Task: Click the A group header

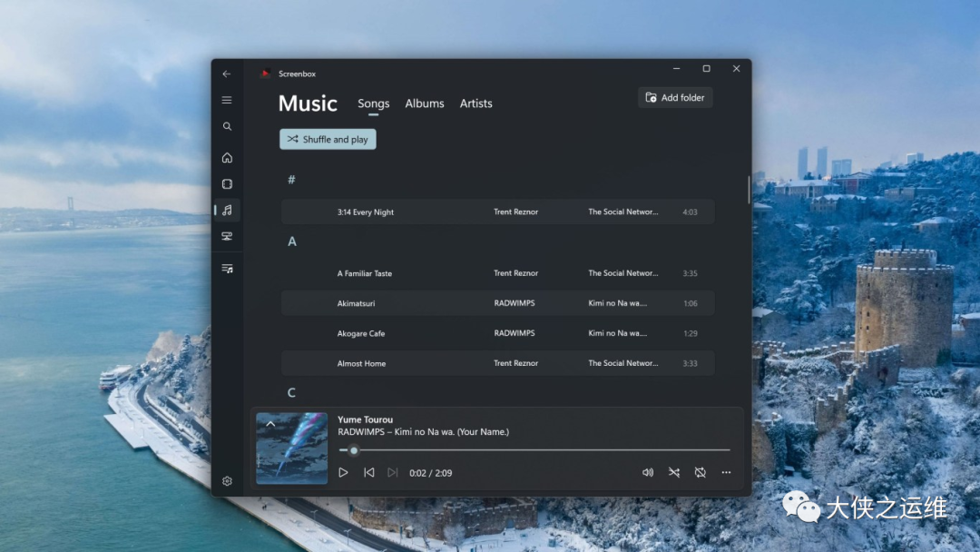Action: pyautogui.click(x=292, y=241)
